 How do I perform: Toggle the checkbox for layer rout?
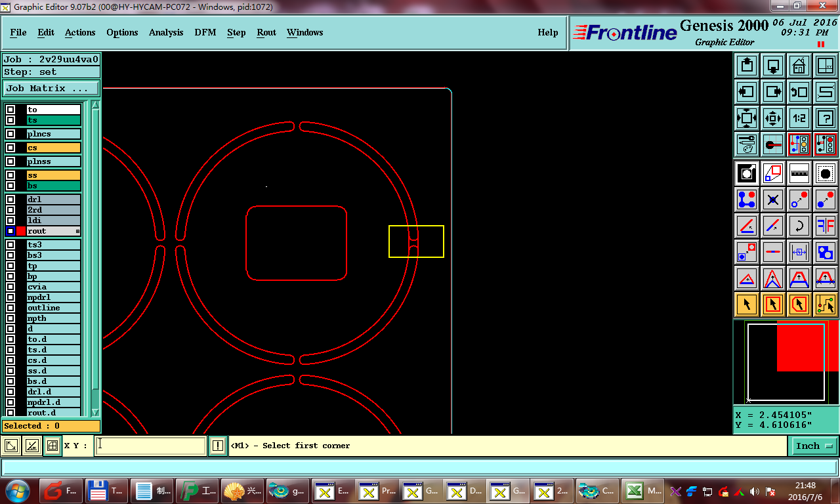(10, 231)
